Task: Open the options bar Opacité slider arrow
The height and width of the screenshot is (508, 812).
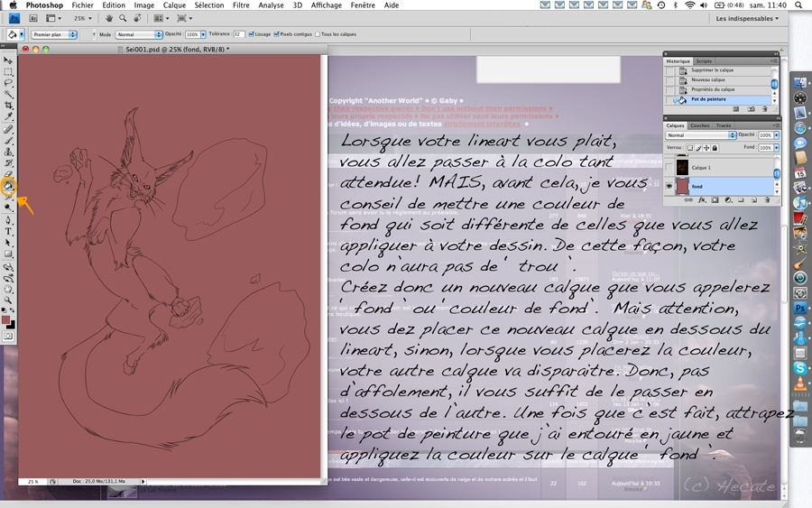Action: (203, 34)
